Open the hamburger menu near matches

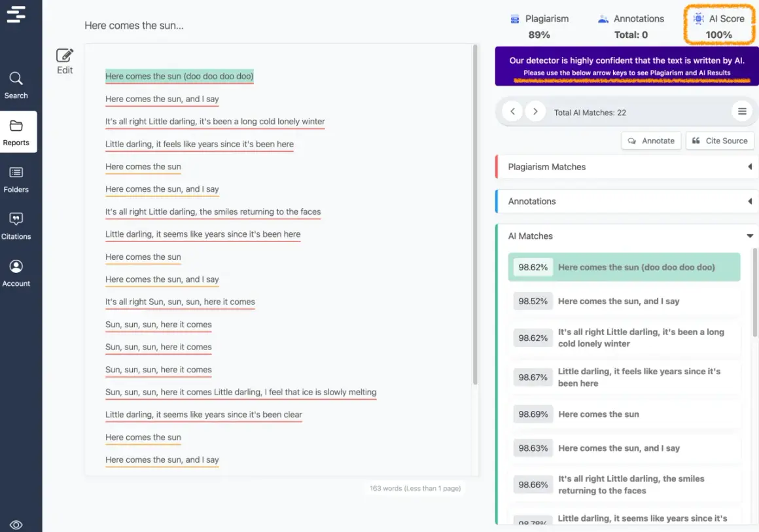pyautogui.click(x=741, y=111)
